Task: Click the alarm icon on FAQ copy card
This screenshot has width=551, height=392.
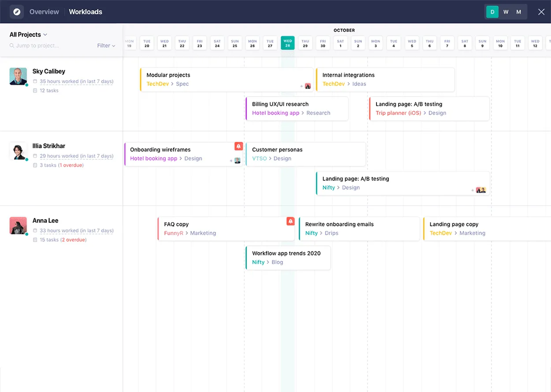Action: [x=290, y=221]
